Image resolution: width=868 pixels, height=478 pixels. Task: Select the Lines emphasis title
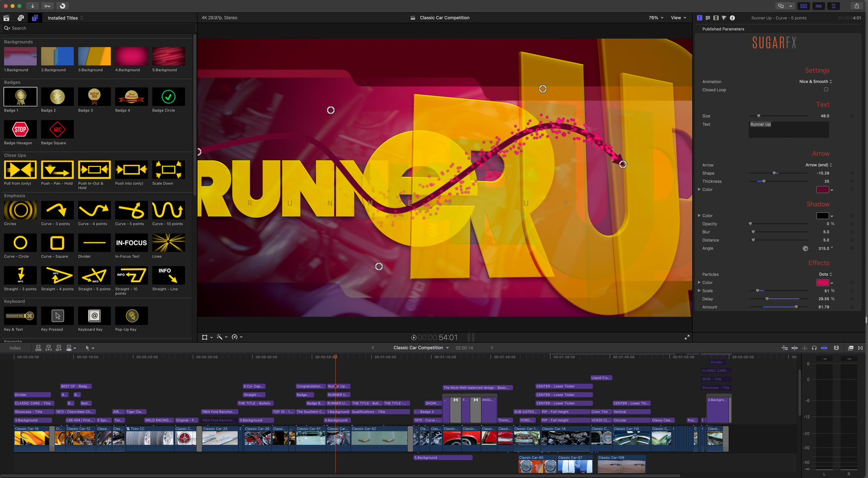pyautogui.click(x=168, y=243)
